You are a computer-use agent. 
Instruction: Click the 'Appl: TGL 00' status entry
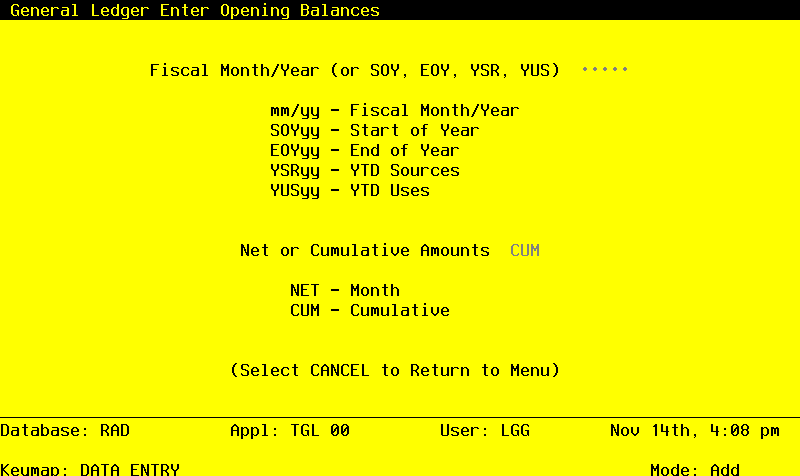[290, 431]
